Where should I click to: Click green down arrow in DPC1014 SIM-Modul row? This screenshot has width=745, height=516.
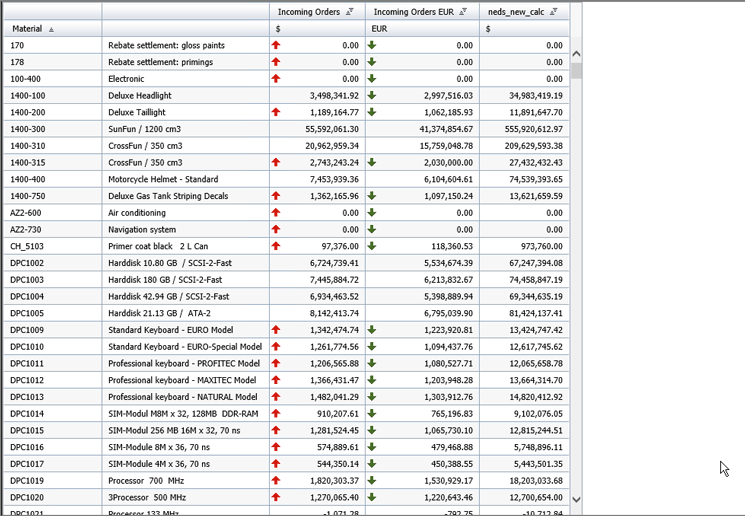tap(372, 413)
